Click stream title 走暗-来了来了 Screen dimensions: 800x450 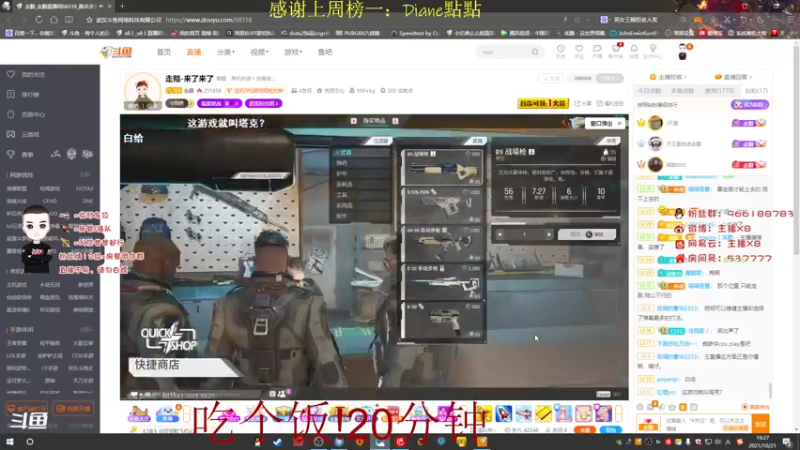(189, 79)
